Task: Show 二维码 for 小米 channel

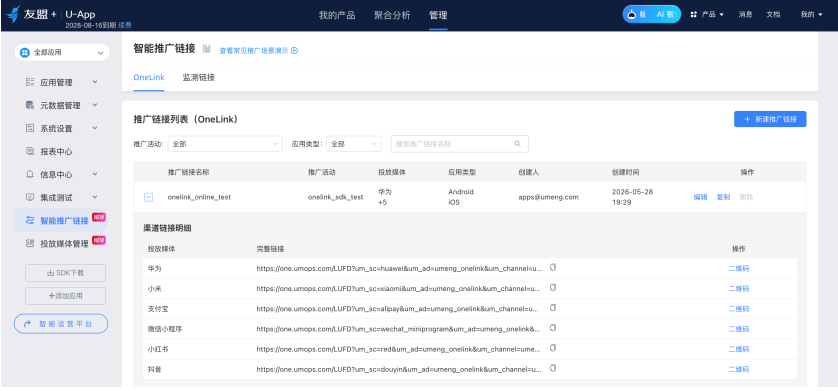Action: 739,289
